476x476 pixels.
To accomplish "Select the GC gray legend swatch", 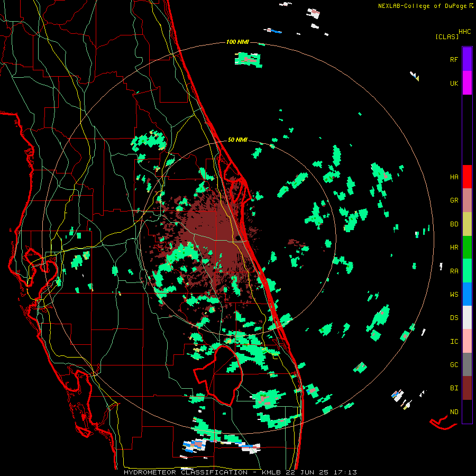I will click(x=467, y=364).
